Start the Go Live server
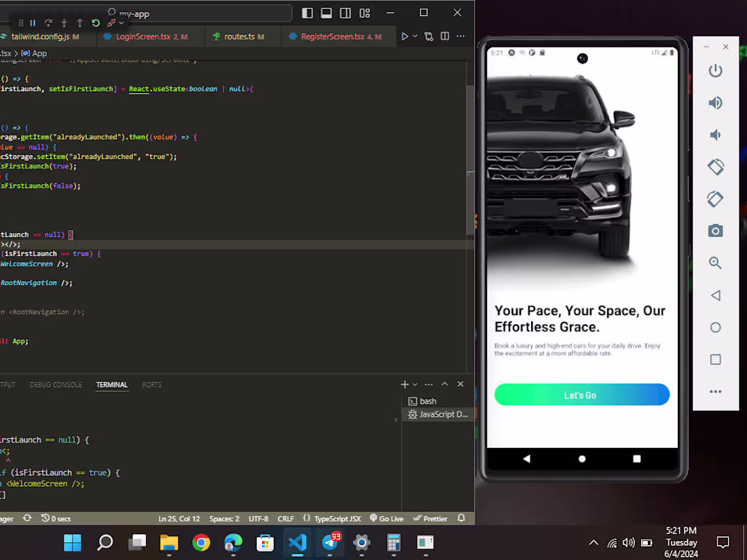The height and width of the screenshot is (560, 747). tap(386, 518)
